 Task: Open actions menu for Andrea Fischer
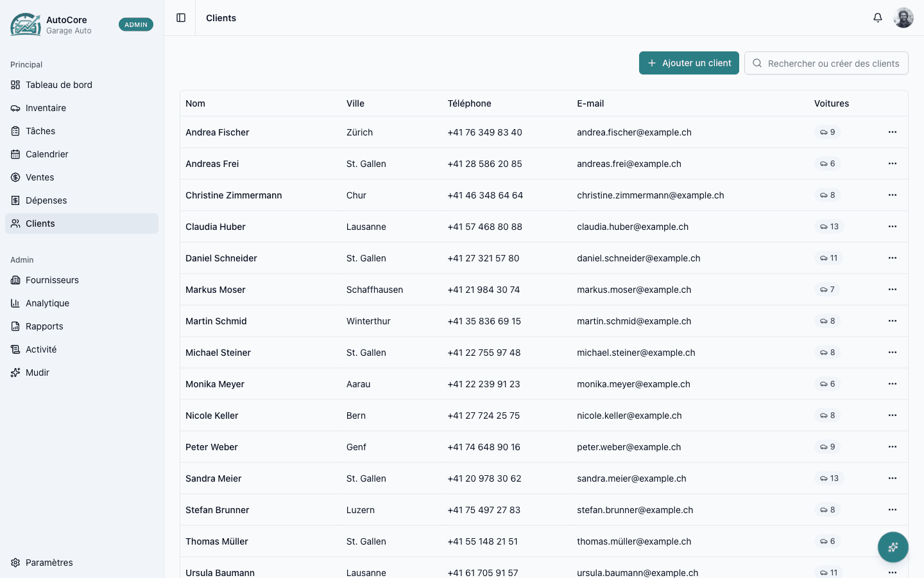point(892,132)
